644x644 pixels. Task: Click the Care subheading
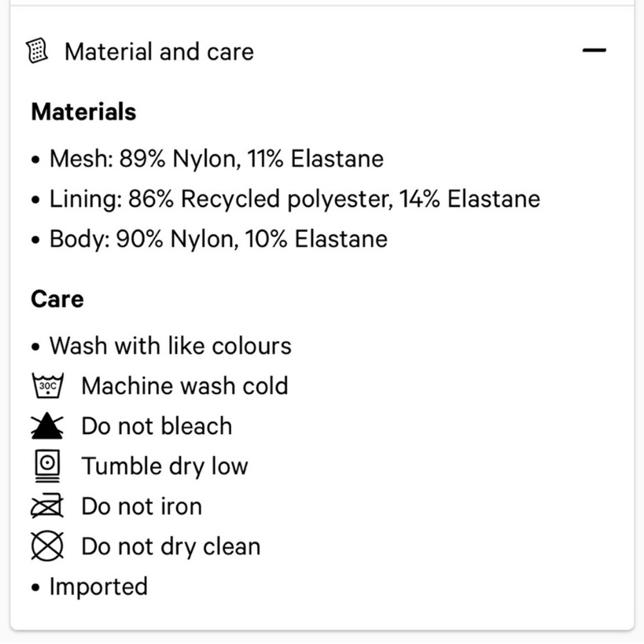pyautogui.click(x=57, y=299)
